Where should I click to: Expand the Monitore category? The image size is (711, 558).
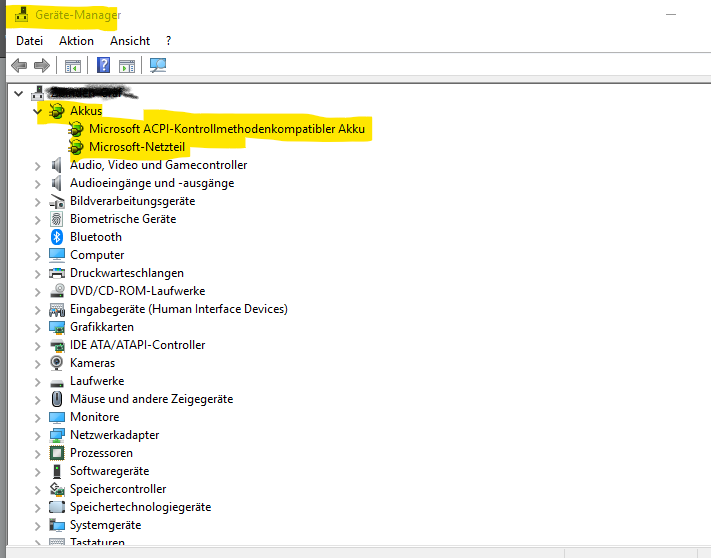tap(38, 418)
